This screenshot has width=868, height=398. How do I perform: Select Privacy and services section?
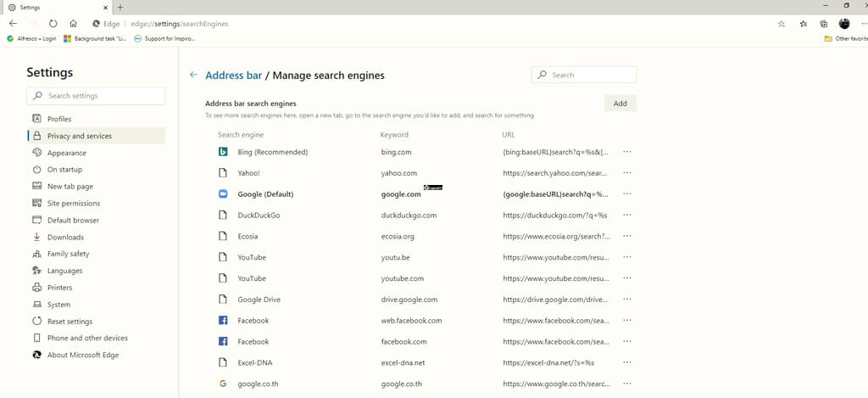click(x=96, y=136)
